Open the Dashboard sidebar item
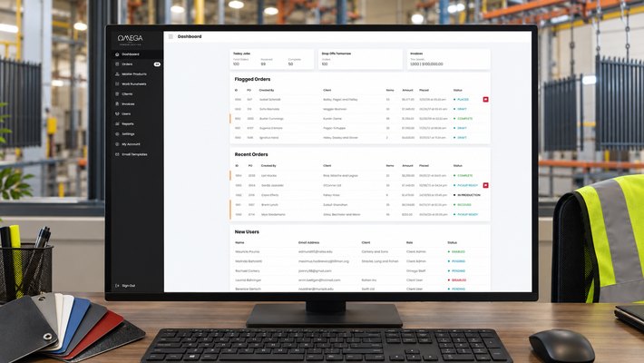 137,54
